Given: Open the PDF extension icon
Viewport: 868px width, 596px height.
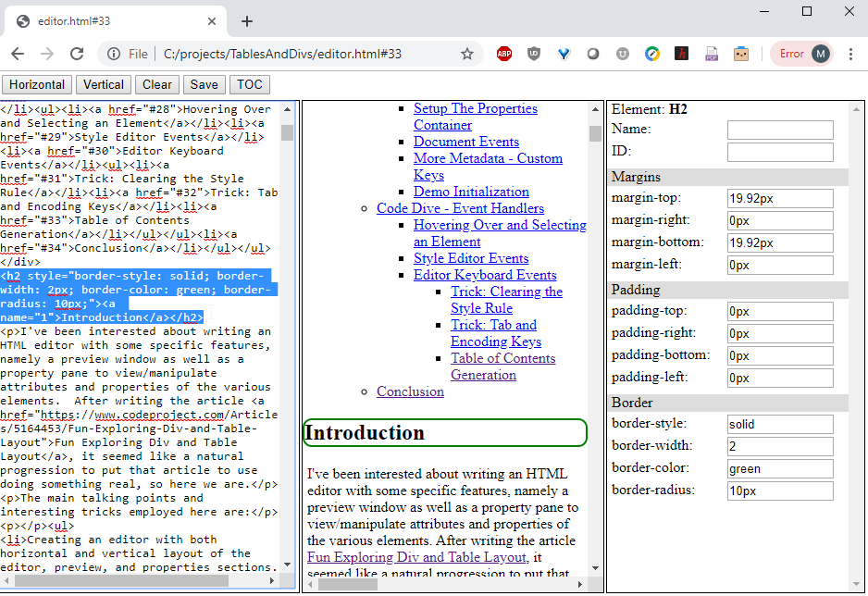Looking at the screenshot, I should pos(712,54).
